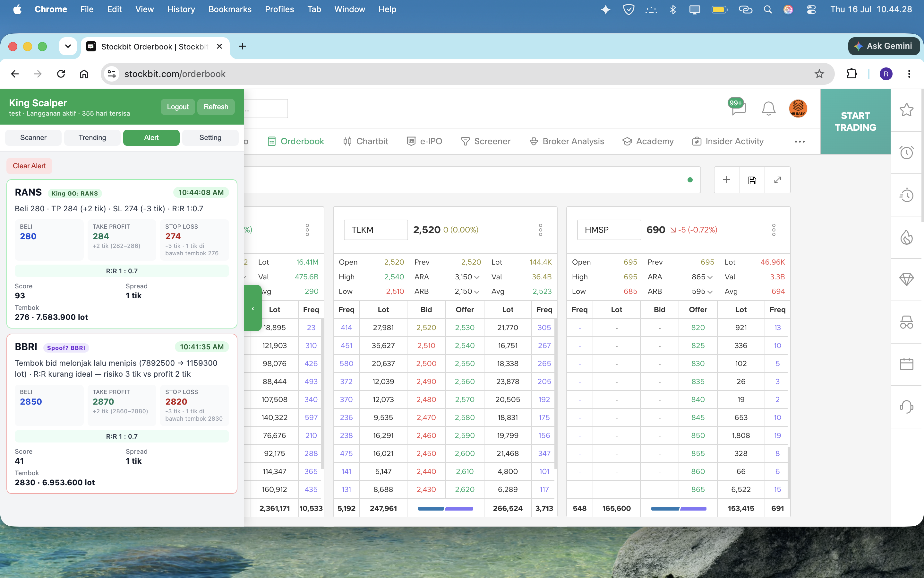Open Chrome profile R avatar
The width and height of the screenshot is (924, 578).
pyautogui.click(x=886, y=74)
